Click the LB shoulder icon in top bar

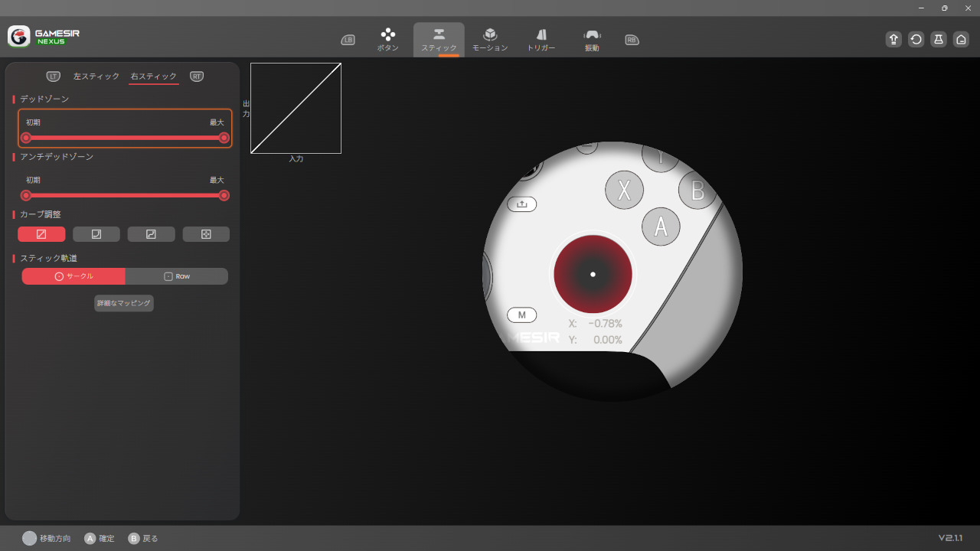pyautogui.click(x=348, y=40)
